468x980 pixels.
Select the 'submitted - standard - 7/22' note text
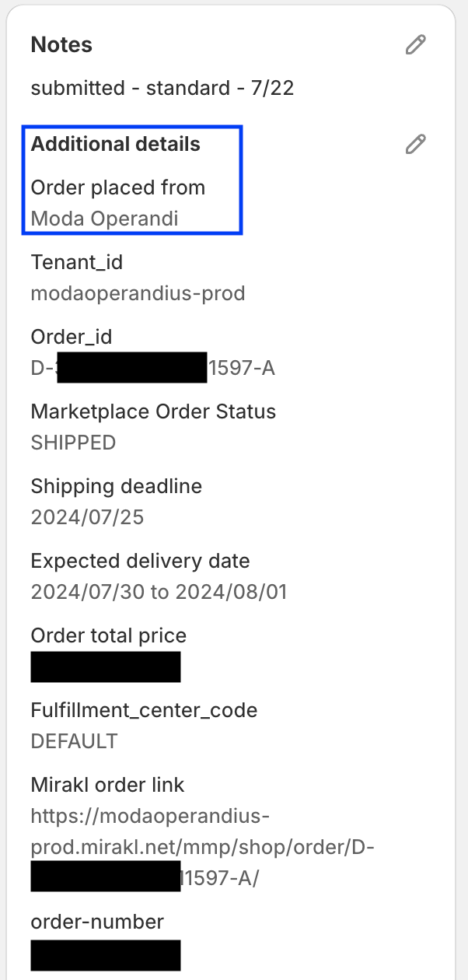pyautogui.click(x=162, y=88)
